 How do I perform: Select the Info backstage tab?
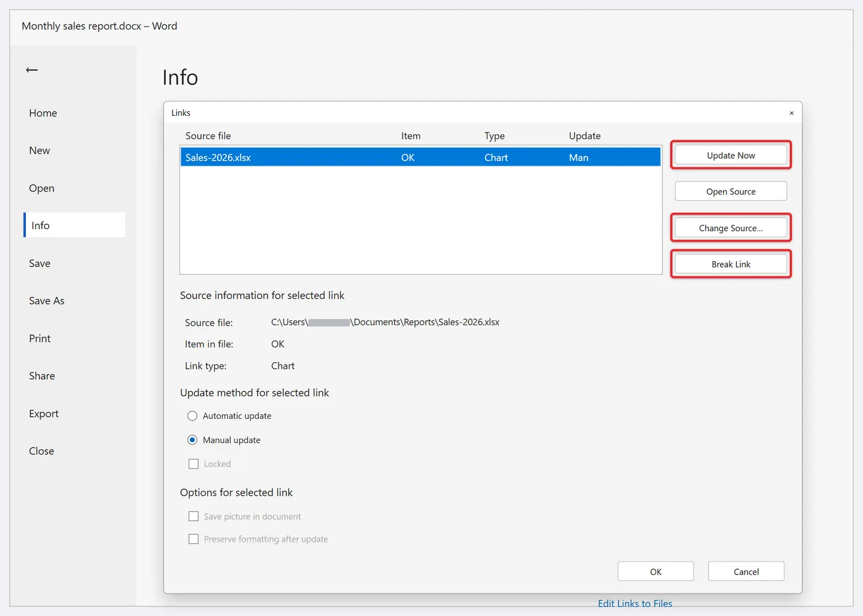[74, 225]
